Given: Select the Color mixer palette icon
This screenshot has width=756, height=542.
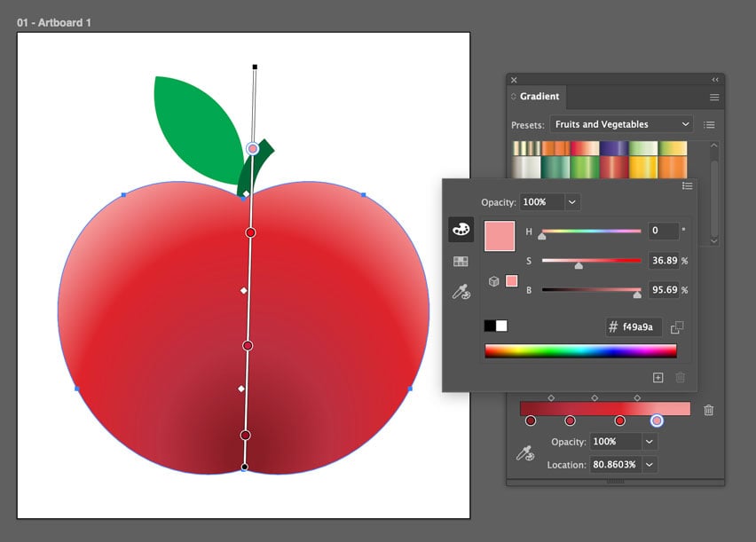Looking at the screenshot, I should [461, 230].
